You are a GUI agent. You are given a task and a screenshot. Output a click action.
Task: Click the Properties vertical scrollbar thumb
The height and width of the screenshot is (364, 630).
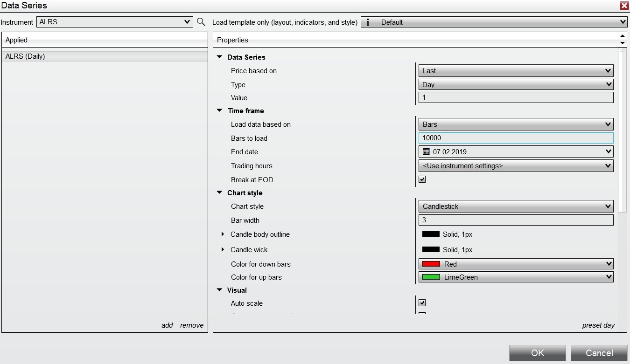pyautogui.click(x=622, y=130)
